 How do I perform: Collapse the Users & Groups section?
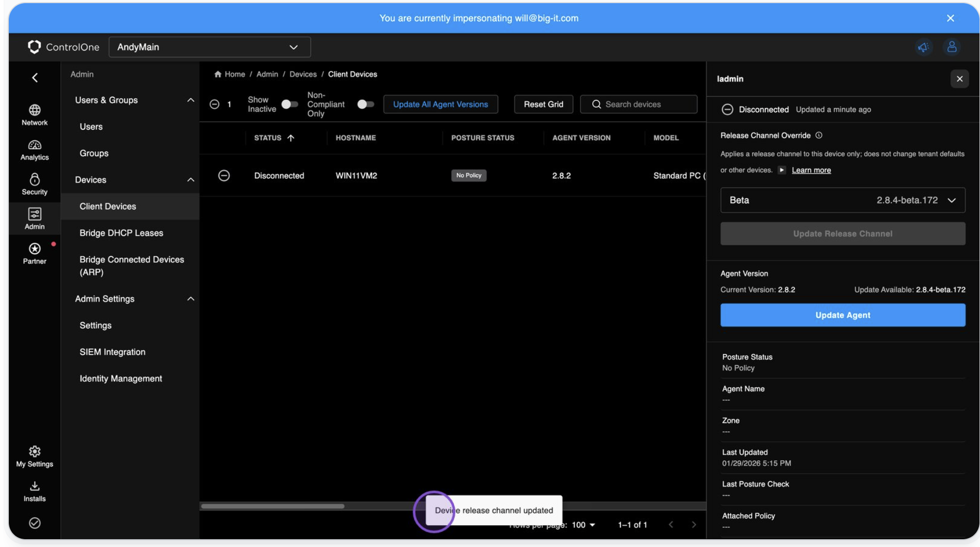point(190,100)
